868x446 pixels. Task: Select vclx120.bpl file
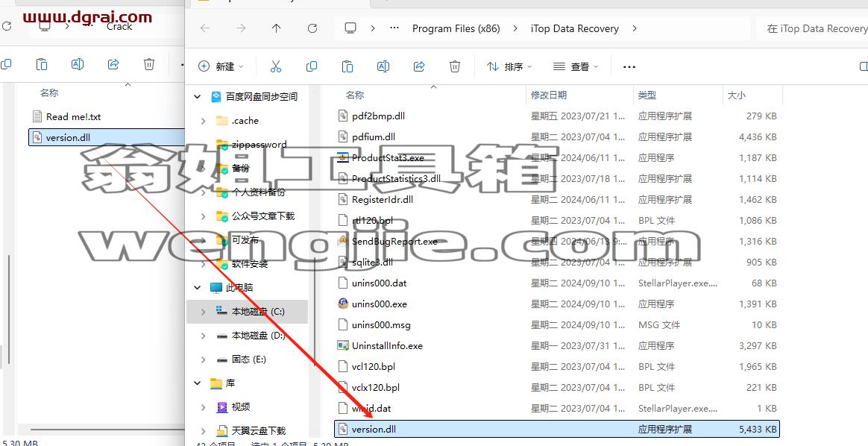[x=376, y=387]
